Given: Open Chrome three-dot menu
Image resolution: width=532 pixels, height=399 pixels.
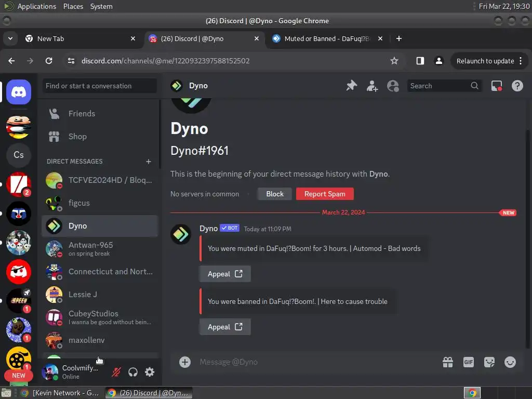Looking at the screenshot, I should click(521, 61).
